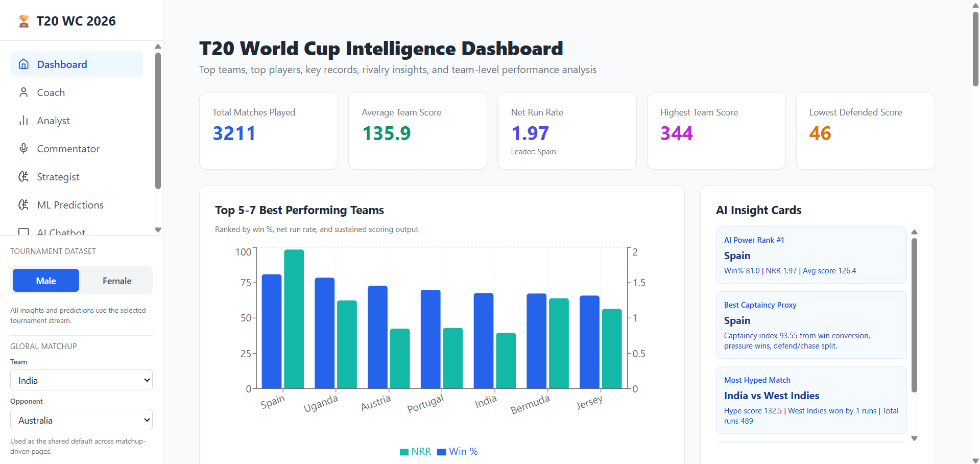This screenshot has height=464, width=980.
Task: Open the Team dropdown showing India
Action: point(81,380)
